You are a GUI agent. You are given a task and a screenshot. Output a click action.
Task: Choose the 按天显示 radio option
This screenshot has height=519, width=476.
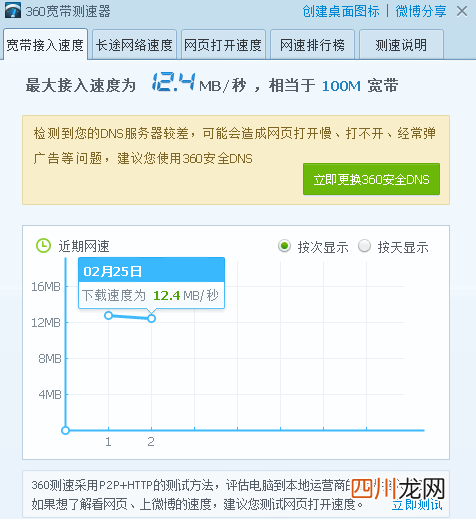(x=364, y=246)
